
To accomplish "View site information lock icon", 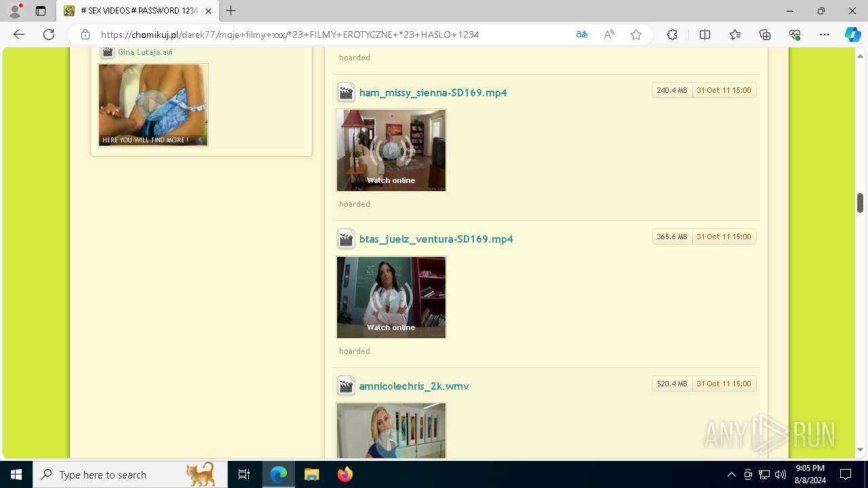I will coord(85,35).
